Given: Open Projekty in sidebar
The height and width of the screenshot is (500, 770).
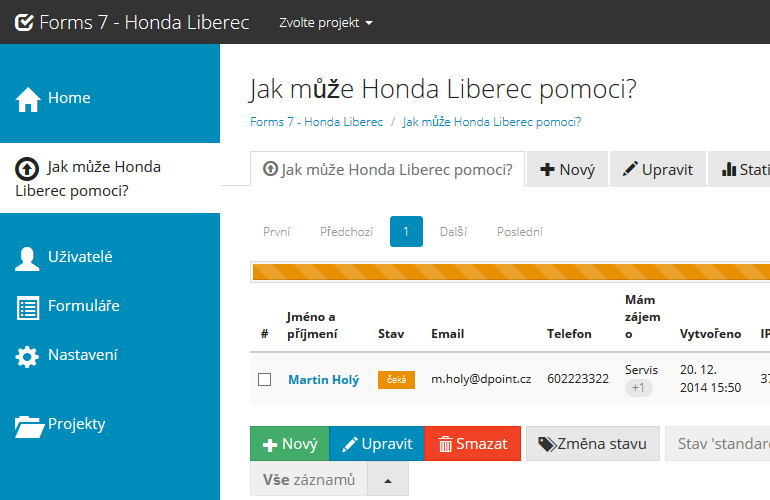Looking at the screenshot, I should click(x=110, y=424).
